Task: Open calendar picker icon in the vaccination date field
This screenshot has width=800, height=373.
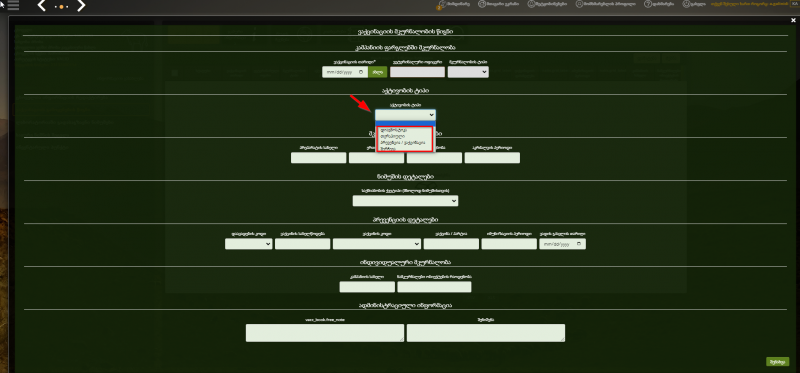Action: click(x=361, y=72)
